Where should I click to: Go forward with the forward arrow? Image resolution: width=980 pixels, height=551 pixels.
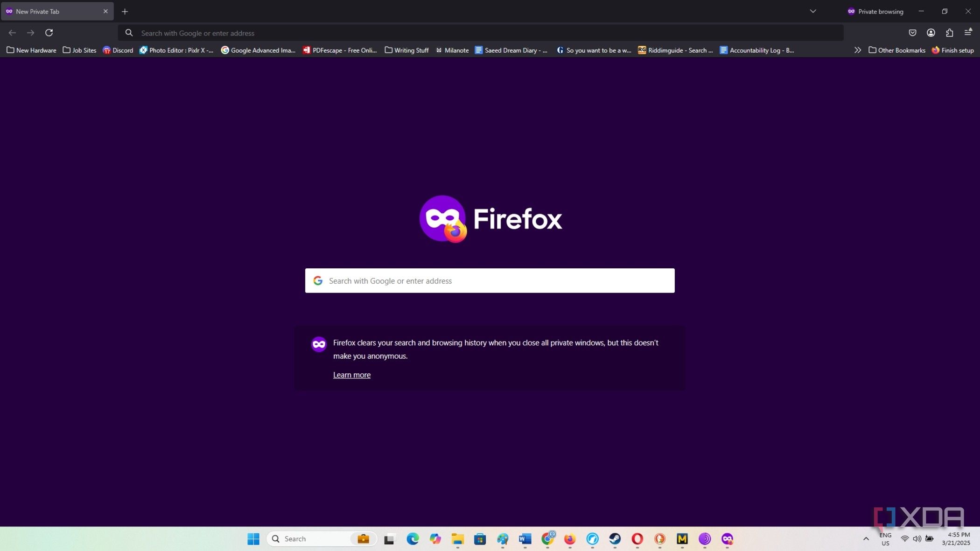point(30,33)
